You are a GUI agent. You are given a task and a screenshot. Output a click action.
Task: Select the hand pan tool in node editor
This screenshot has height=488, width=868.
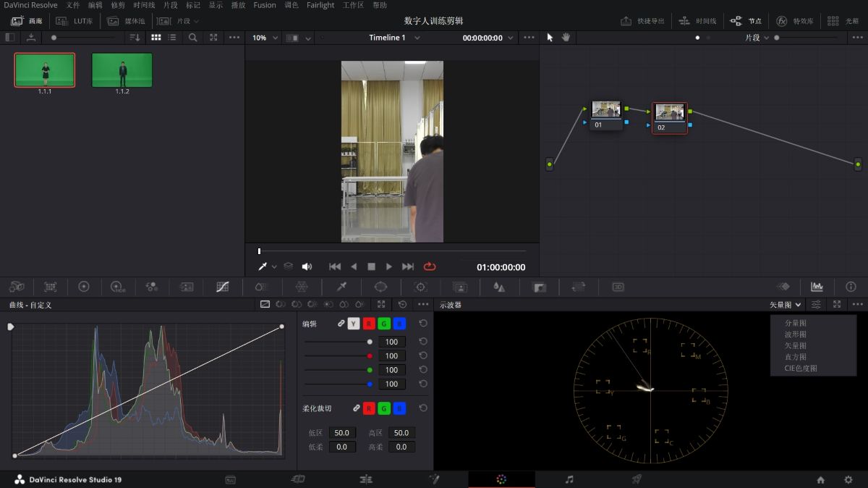point(566,37)
